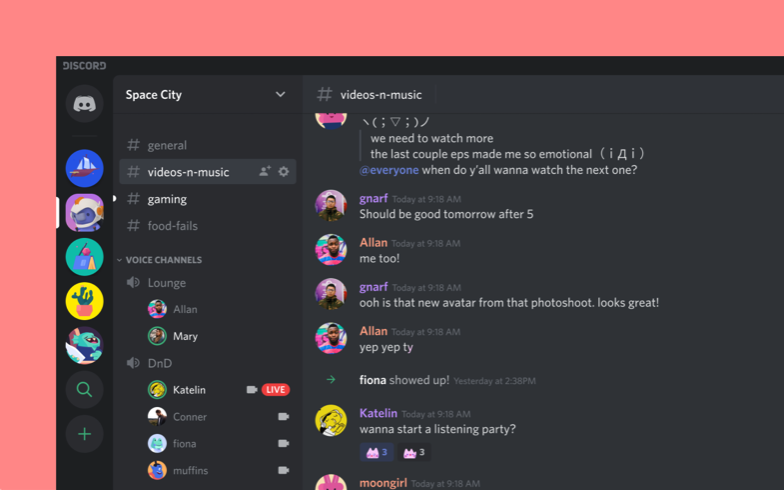Open Discord home button in server sidebar
The height and width of the screenshot is (490, 784).
click(84, 104)
